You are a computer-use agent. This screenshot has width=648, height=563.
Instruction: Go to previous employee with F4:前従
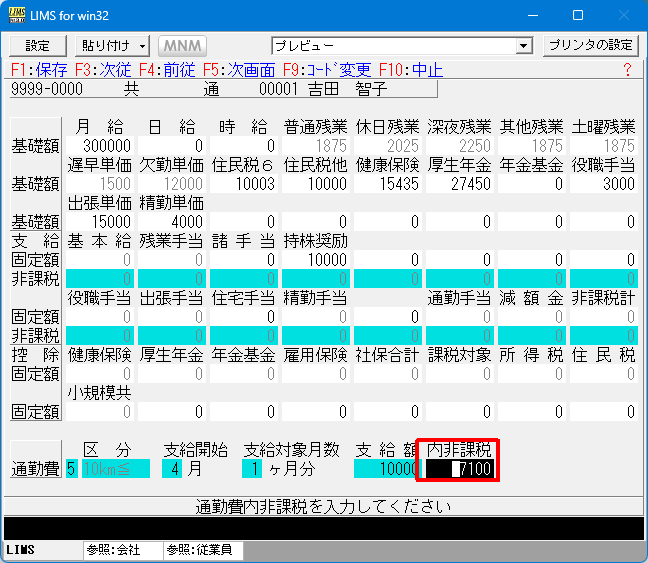point(166,70)
